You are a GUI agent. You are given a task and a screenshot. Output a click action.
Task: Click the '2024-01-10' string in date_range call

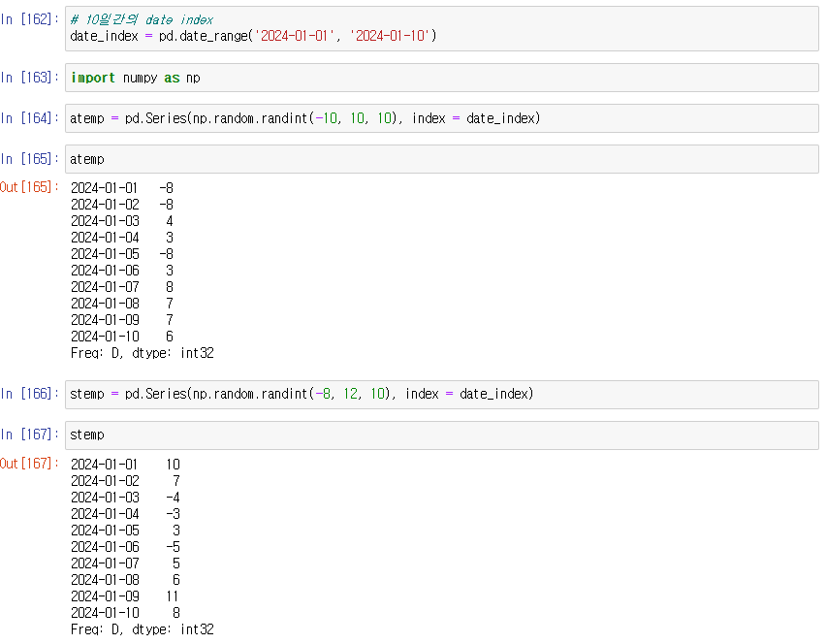tap(390, 36)
